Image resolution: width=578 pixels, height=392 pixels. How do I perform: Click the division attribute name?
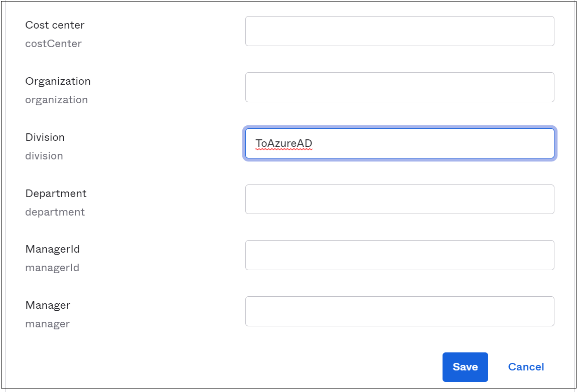pyautogui.click(x=44, y=156)
